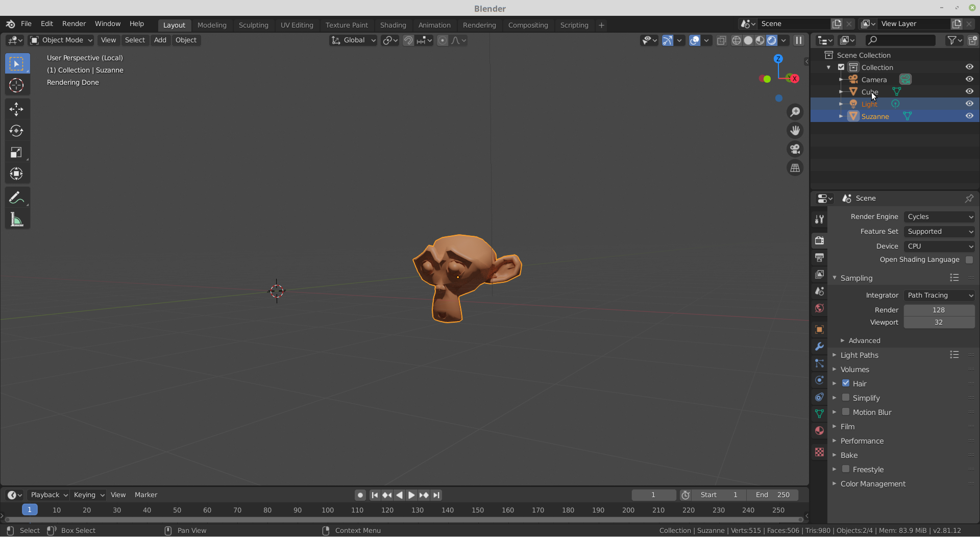Open the Modifiers properties tab
Viewport: 980px width, 537px height.
[x=819, y=347]
